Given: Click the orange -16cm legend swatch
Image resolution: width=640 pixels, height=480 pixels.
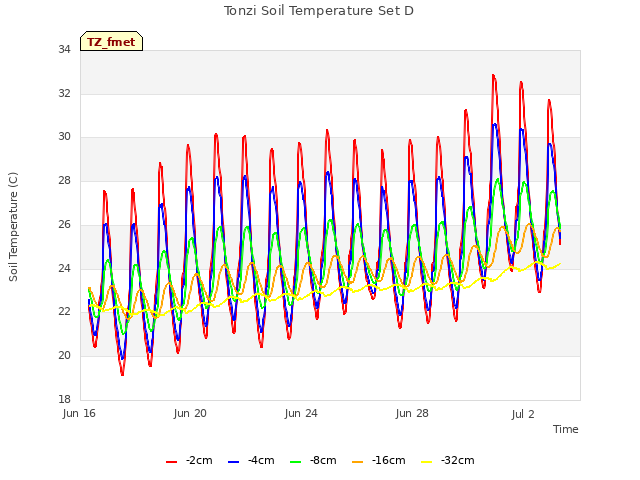Looking at the screenshot, I should pos(357,462).
